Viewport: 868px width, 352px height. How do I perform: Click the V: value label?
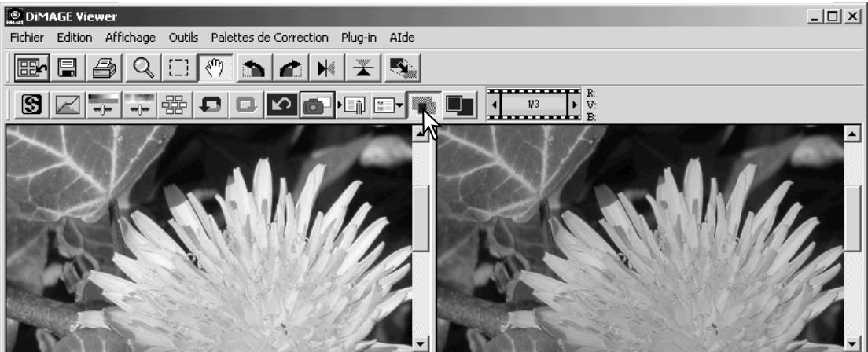pyautogui.click(x=590, y=105)
